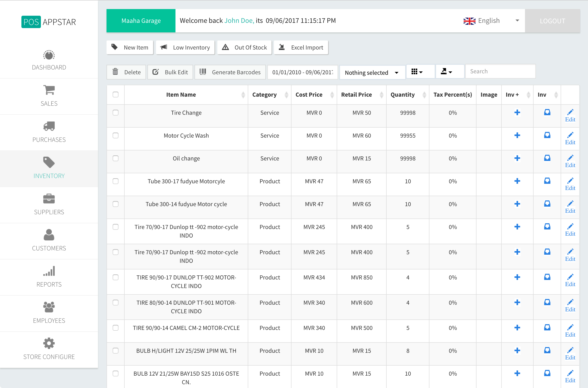Image resolution: width=588 pixels, height=388 pixels.
Task: Click the plus icon for Tire Change
Action: point(517,113)
